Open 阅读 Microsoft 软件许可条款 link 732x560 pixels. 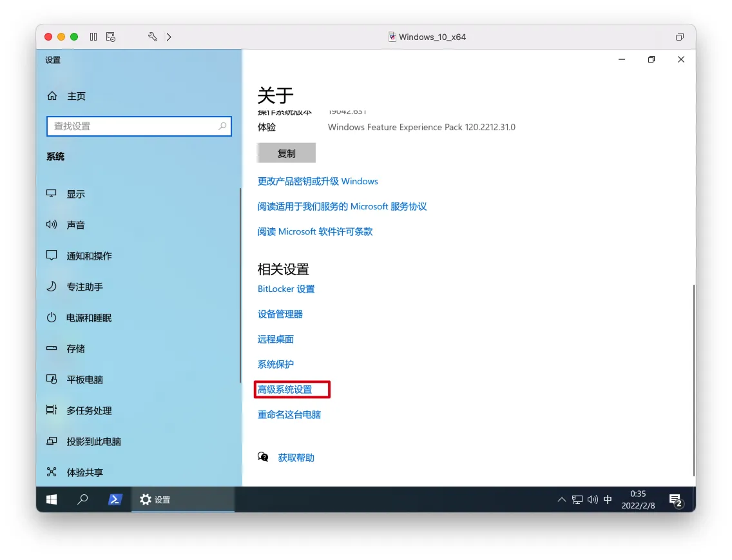315,231
